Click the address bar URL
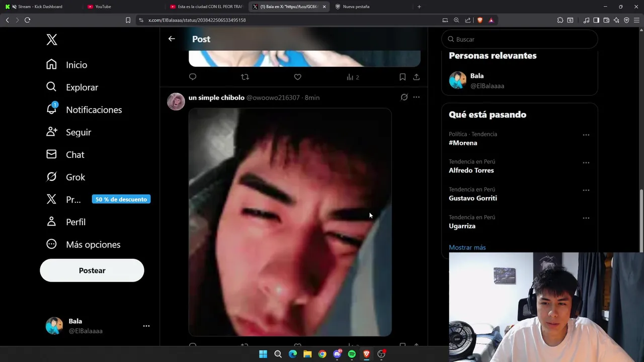This screenshot has width=644, height=362. coord(197,20)
